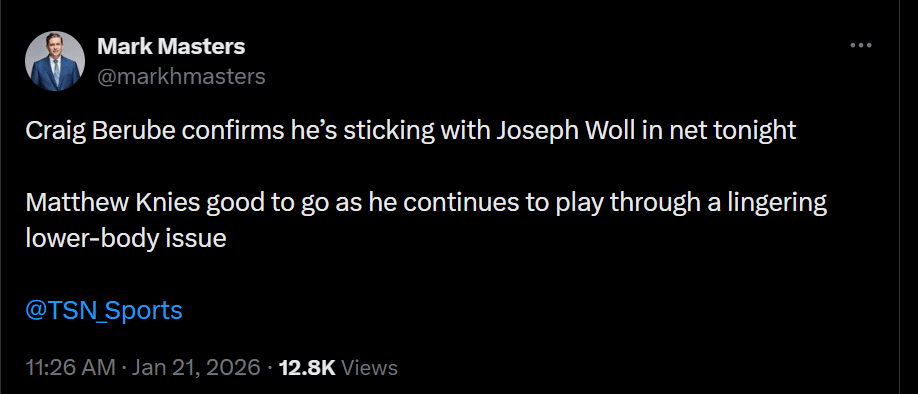Open the Mark Masters display name
Image resolution: width=918 pixels, height=394 pixels.
(x=171, y=46)
